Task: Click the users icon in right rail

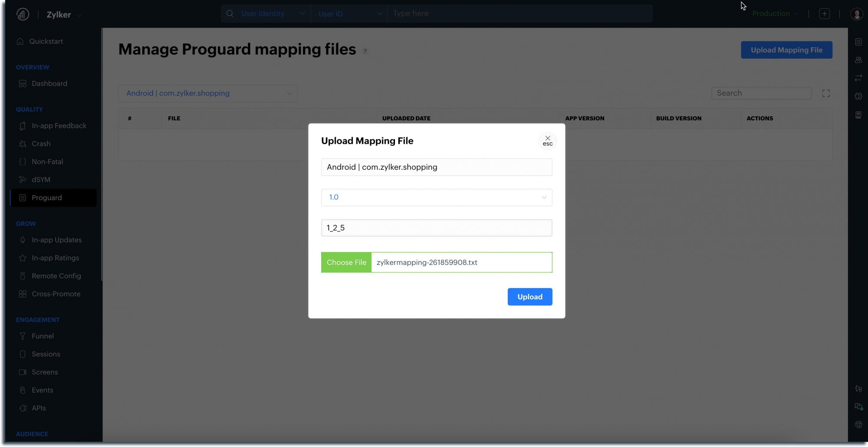Action: point(858,60)
